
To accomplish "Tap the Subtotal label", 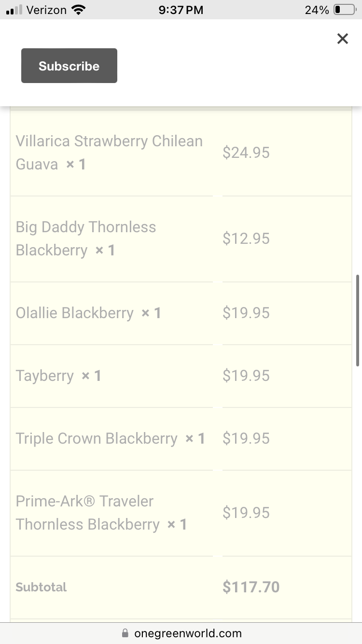I will click(x=42, y=587).
